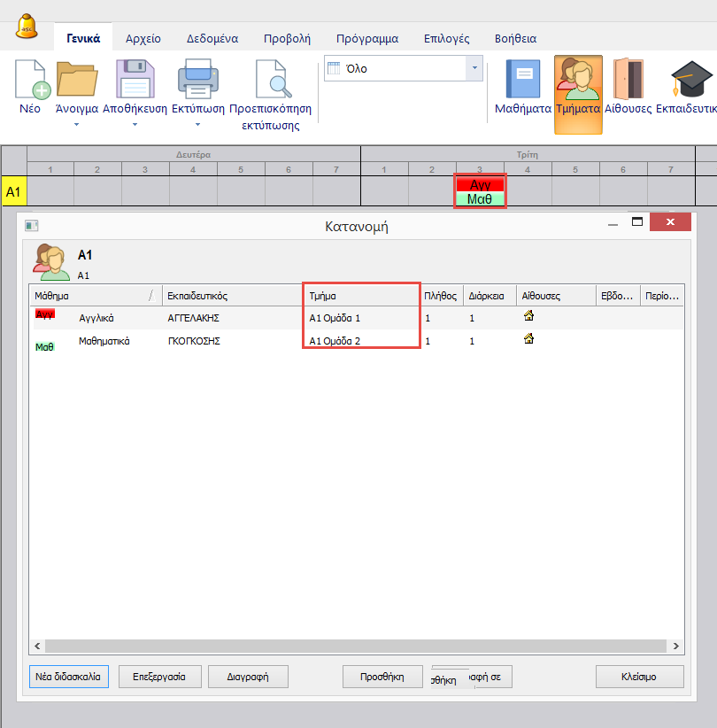Open Εκπαιδευτικοί graduation cap icon
This screenshot has height=728, width=717.
[686, 81]
